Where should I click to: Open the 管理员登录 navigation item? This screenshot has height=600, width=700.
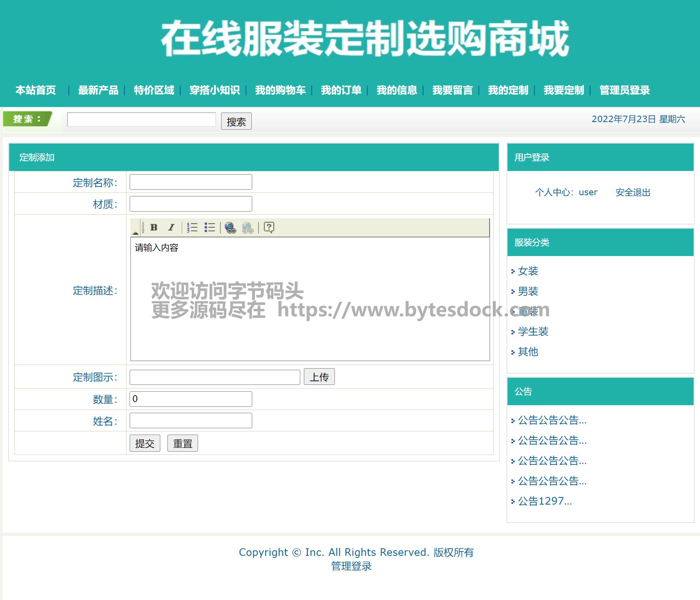coord(624,90)
